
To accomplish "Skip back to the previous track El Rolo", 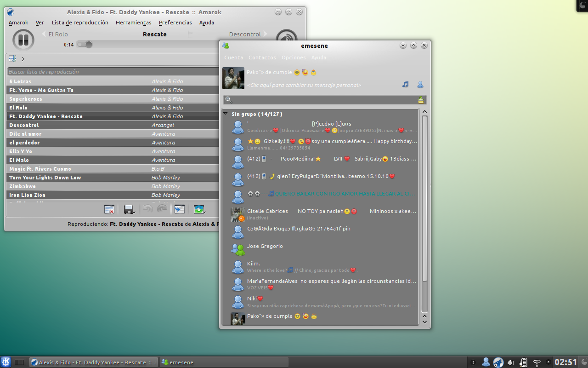I will pyautogui.click(x=55, y=34).
